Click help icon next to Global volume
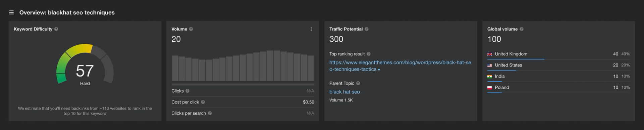 pos(521,29)
